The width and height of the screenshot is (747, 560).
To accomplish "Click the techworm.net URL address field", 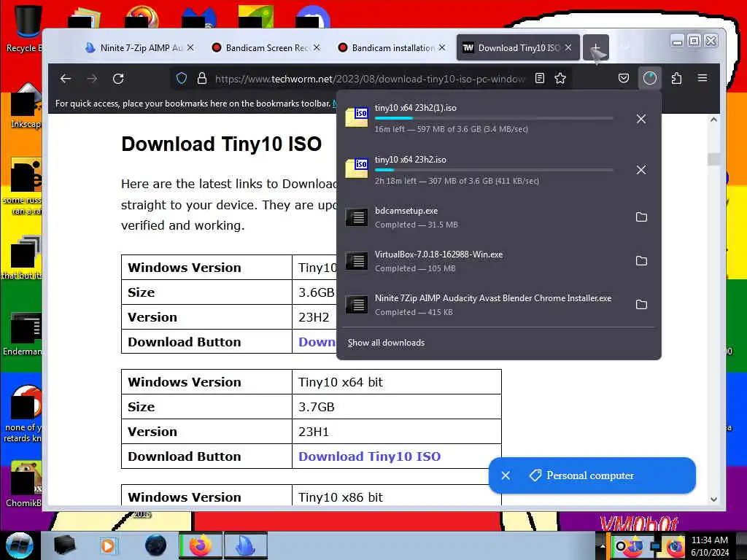I will [370, 79].
